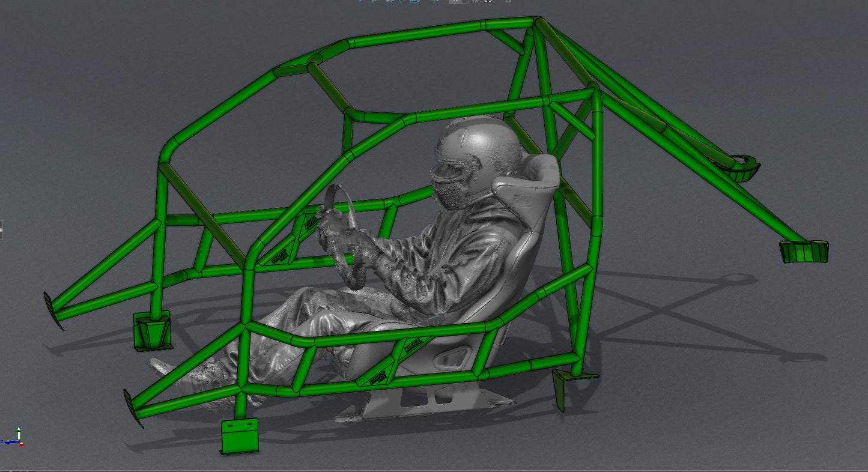Select the front boxed mounting foot
The image size is (868, 472).
point(153,331)
